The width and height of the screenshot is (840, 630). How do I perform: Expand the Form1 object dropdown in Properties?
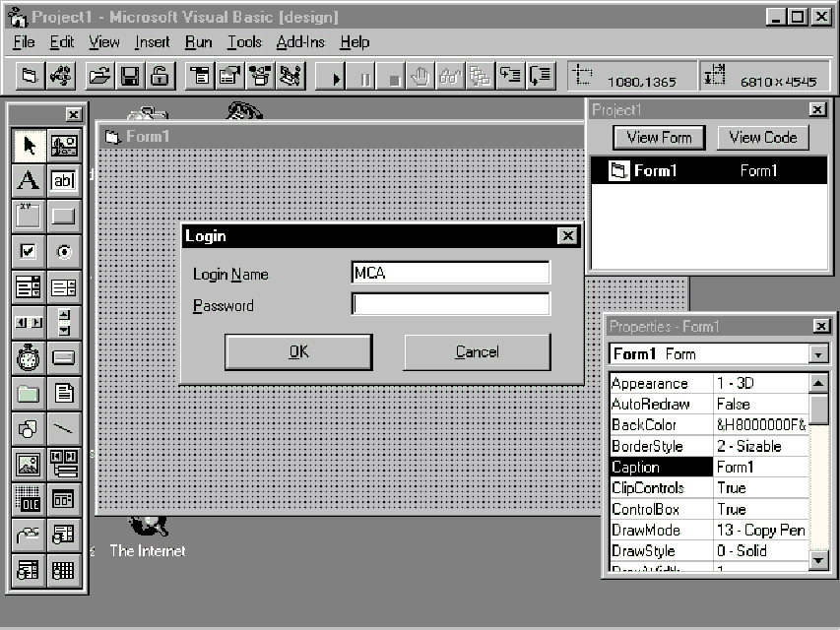click(818, 354)
